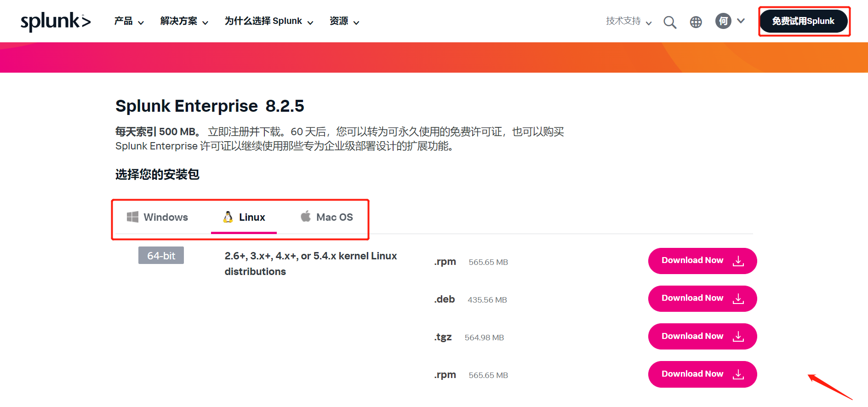Expand the user account chevron
868x407 pixels.
coord(741,21)
